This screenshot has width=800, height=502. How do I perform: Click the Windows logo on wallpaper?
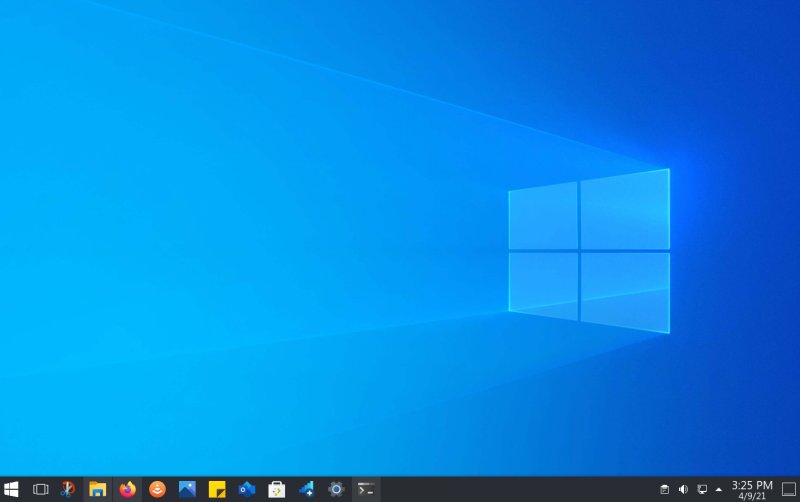pyautogui.click(x=588, y=251)
